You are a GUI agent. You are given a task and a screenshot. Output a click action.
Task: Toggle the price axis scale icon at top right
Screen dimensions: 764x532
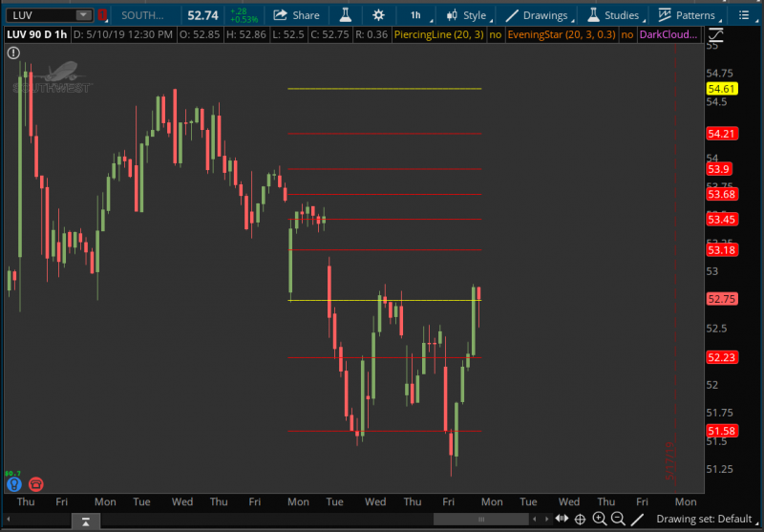pyautogui.click(x=717, y=34)
